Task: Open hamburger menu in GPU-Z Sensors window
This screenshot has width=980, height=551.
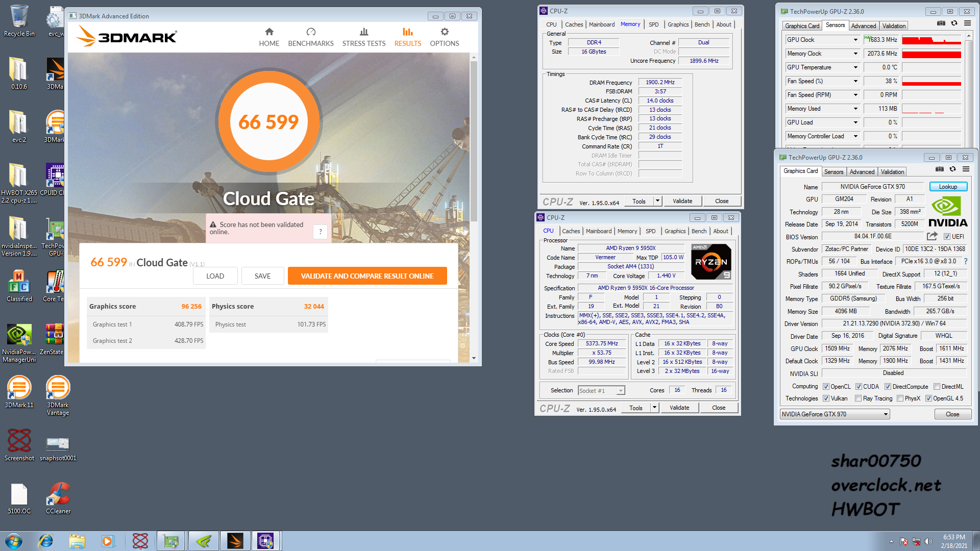Action: click(967, 23)
